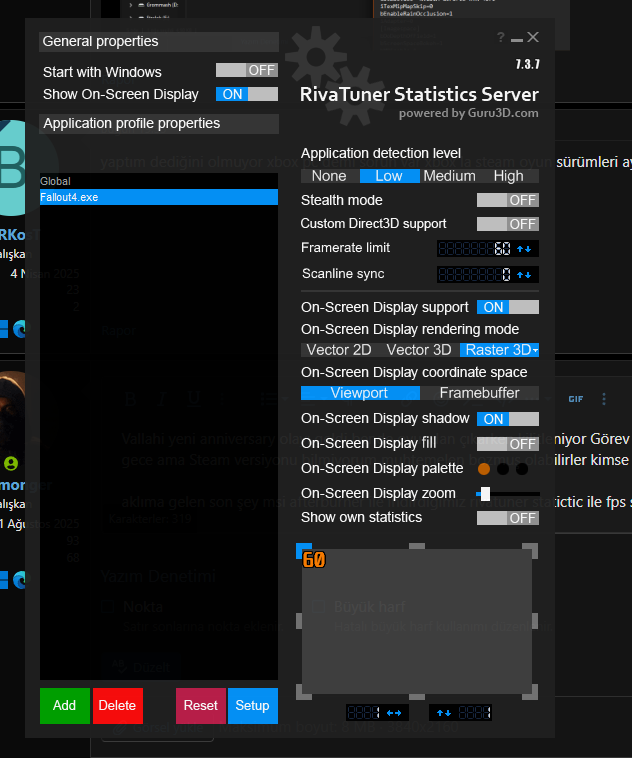
Task: Open the Setup button
Action: [x=252, y=705]
